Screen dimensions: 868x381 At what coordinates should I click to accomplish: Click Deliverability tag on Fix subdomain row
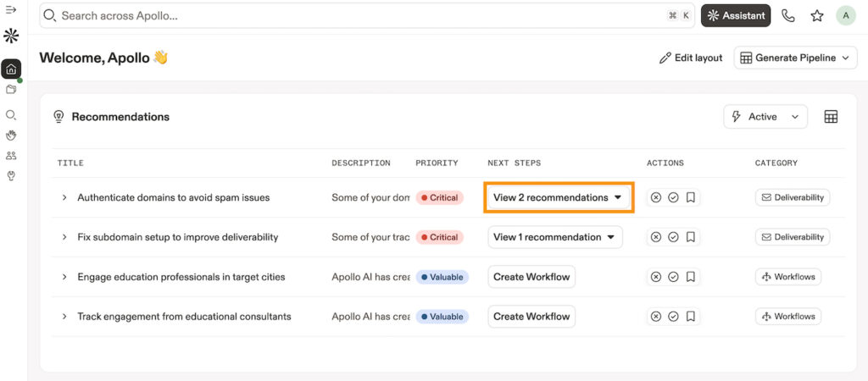point(793,237)
